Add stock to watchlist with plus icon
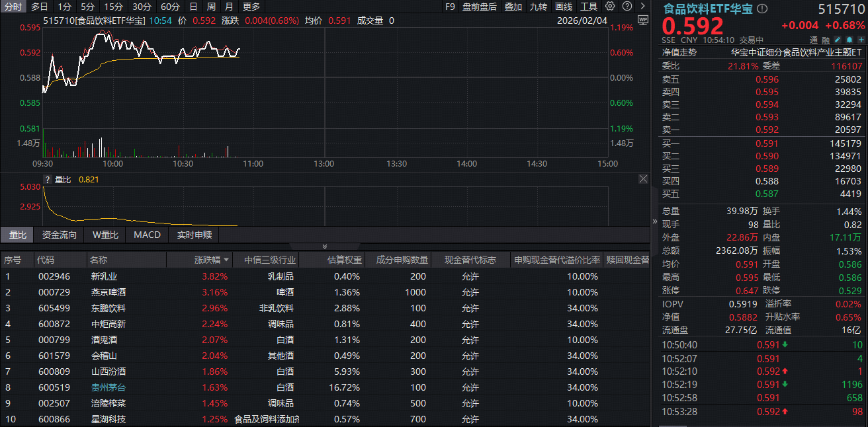This screenshot has width=868, height=427. click(x=861, y=40)
